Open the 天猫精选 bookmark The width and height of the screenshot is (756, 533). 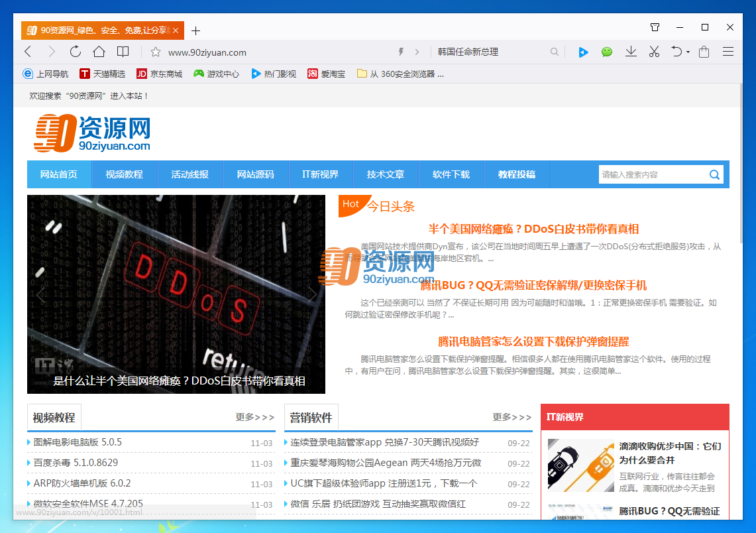click(x=102, y=74)
